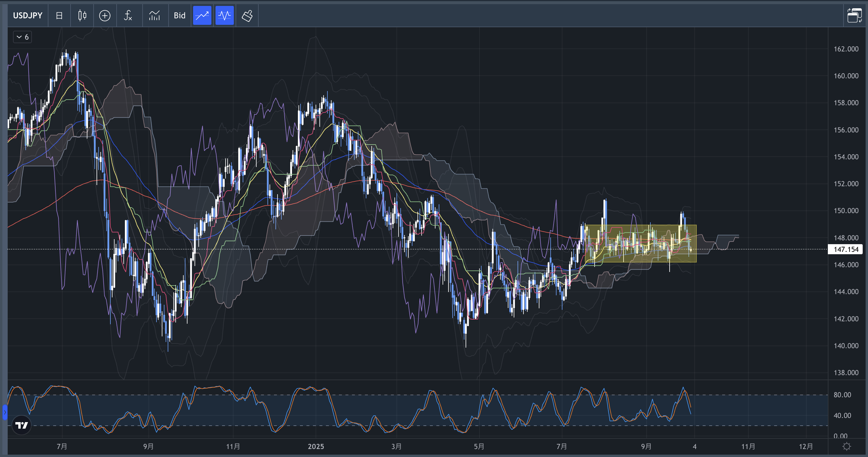This screenshot has height=457, width=868.
Task: Open the chart templates icon
Action: point(154,15)
